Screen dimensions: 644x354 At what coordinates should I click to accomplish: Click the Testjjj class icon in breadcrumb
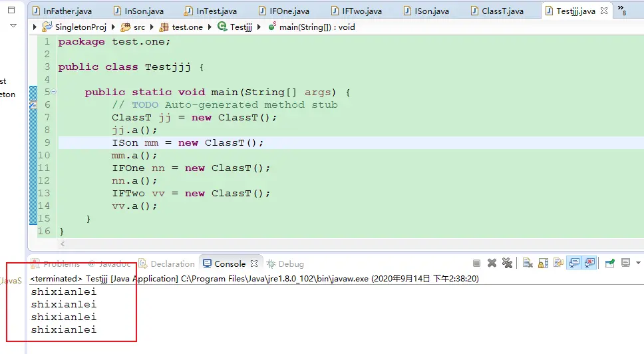(x=222, y=27)
